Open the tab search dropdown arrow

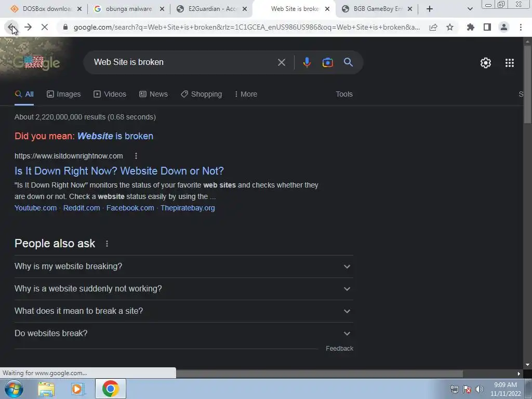pos(470,9)
